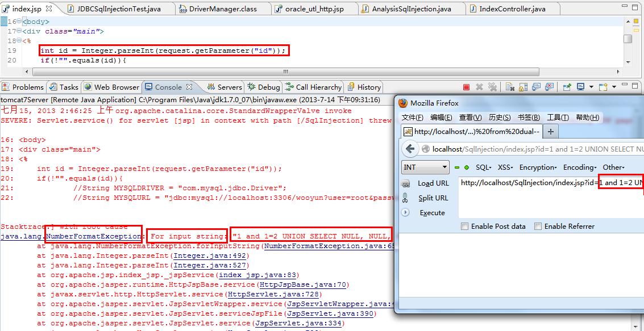This screenshot has width=644, height=331.
Task: Toggle the console Scroll Lock icon
Action: pos(523,87)
